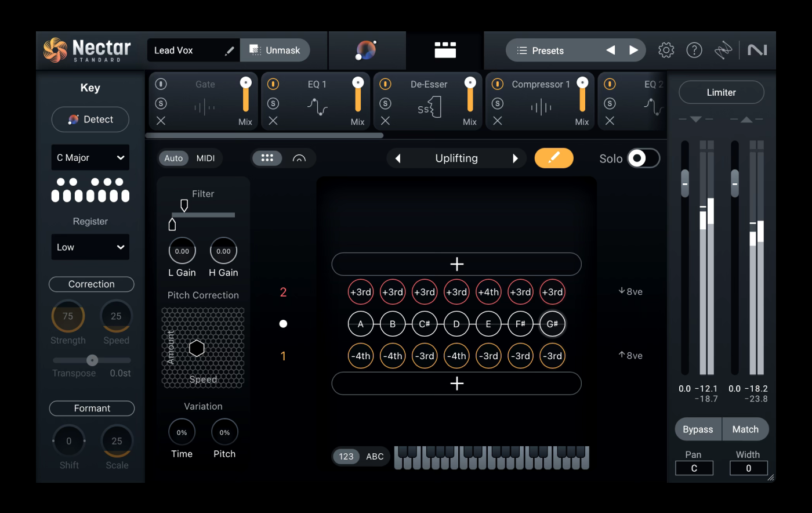Shift voice 1 with 8ve up
The image size is (812, 513).
coord(630,356)
